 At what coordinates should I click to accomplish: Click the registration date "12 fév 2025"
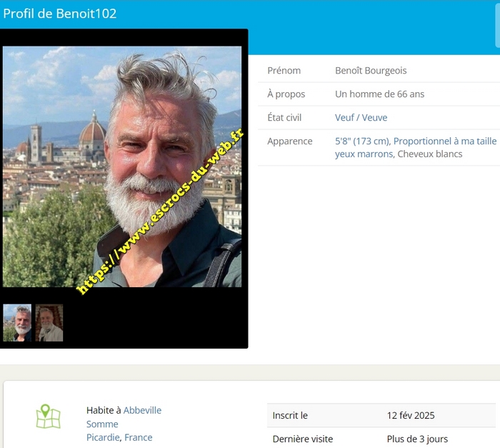[x=411, y=415]
